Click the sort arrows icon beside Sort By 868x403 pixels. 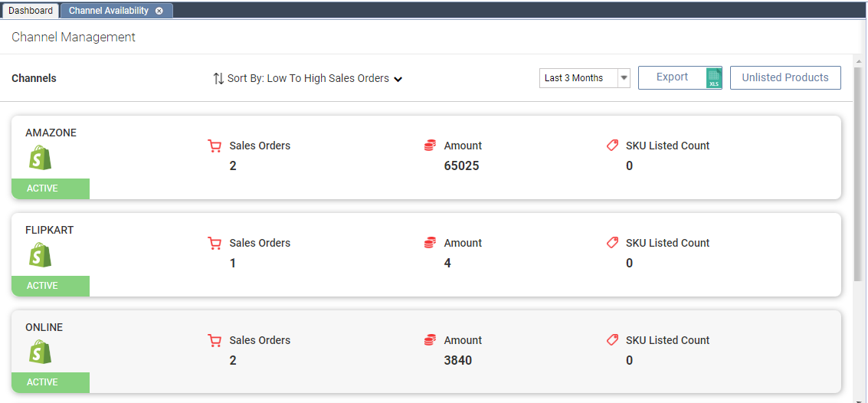click(218, 78)
